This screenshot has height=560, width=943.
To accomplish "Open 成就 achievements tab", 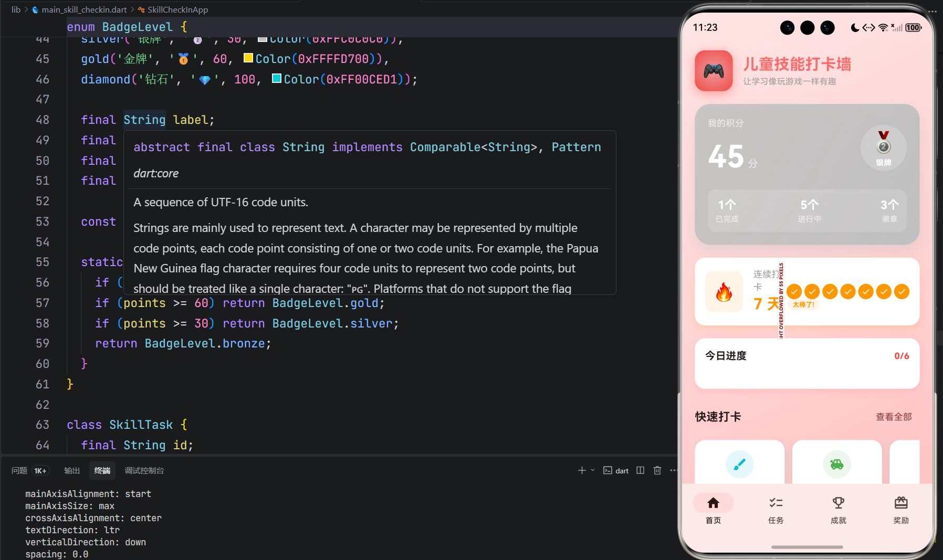I will tap(839, 509).
